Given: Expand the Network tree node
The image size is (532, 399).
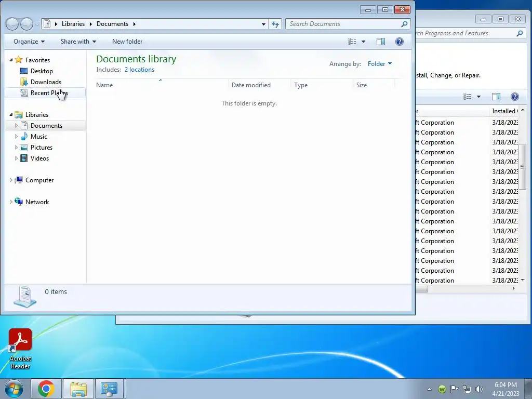Looking at the screenshot, I should click(x=11, y=202).
